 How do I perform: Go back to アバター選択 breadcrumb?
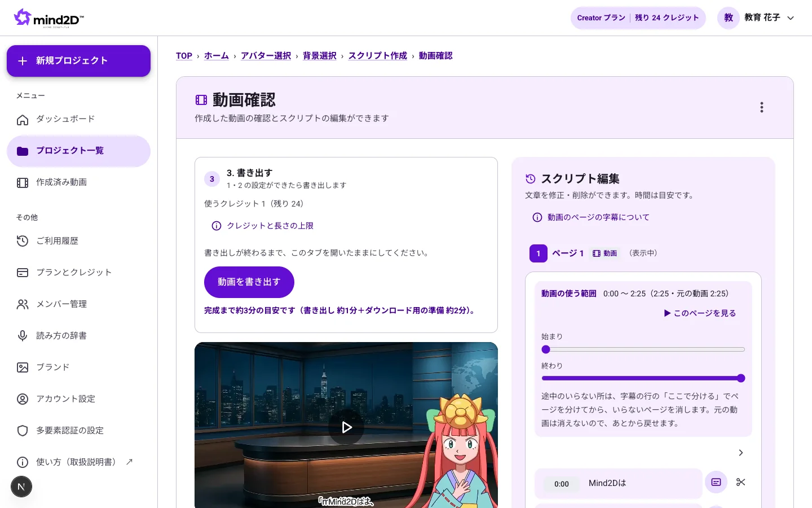(266, 56)
